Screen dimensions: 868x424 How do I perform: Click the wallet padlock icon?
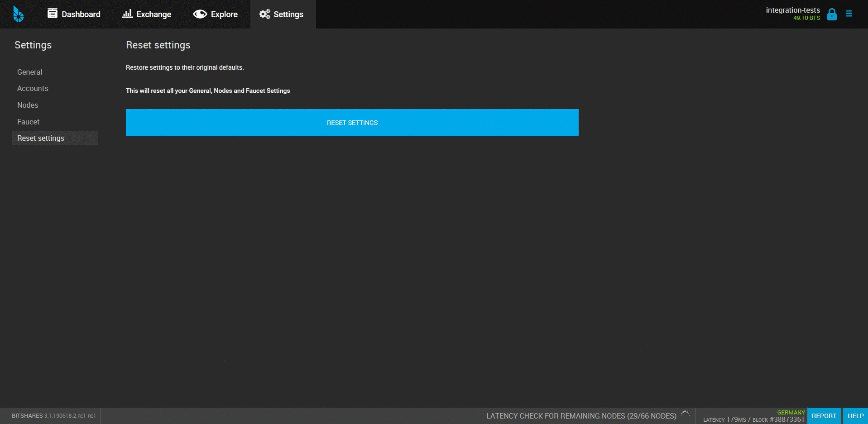point(832,14)
